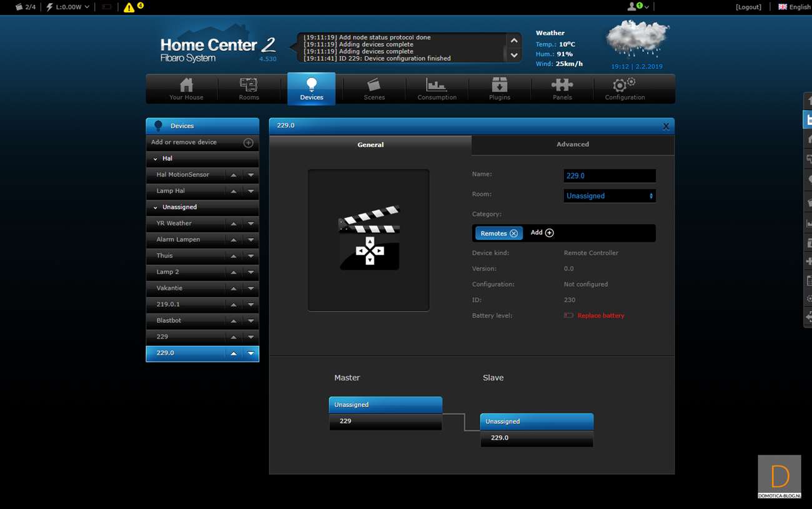Close the 229.0 device panel
Viewport: 812px width, 509px height.
[666, 126]
